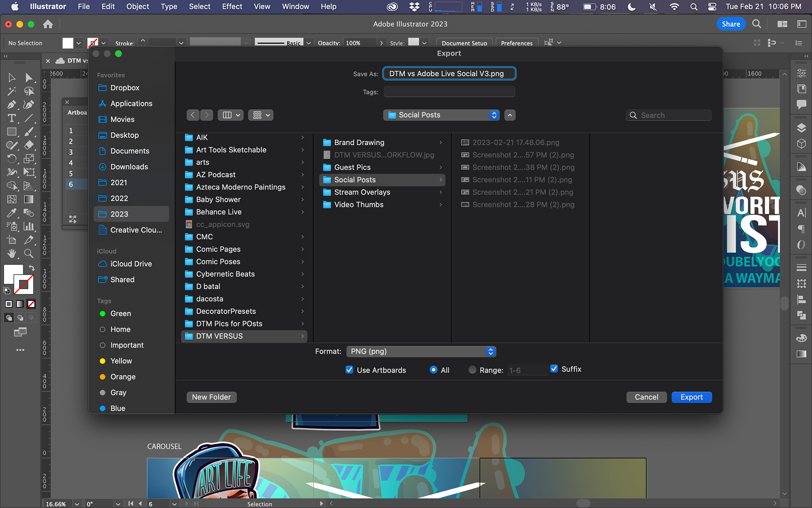Select the Hand tool
Viewport: 812px width, 508px height.
click(x=12, y=253)
